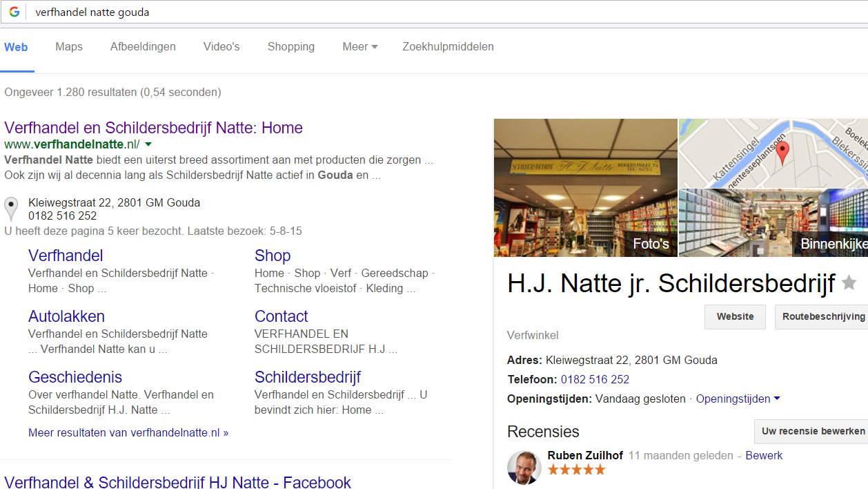Switch to the Maps tab
Viewport: 868px width, 489px height.
click(x=69, y=47)
